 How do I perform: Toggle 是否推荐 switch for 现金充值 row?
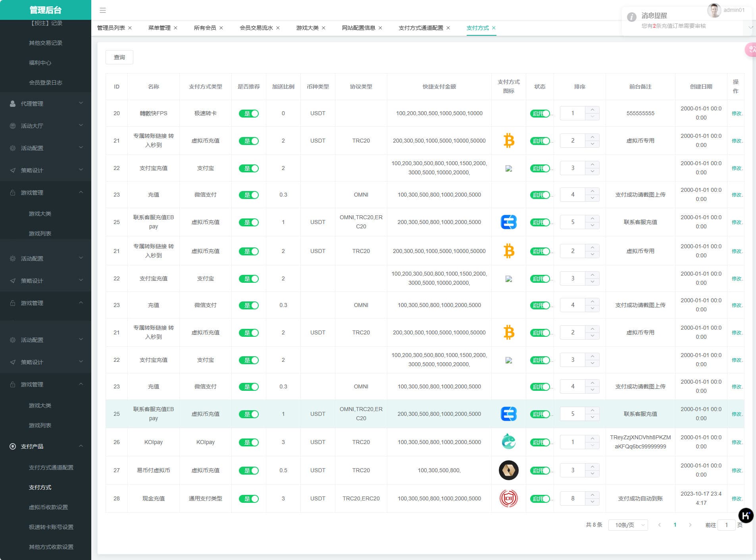tap(248, 499)
